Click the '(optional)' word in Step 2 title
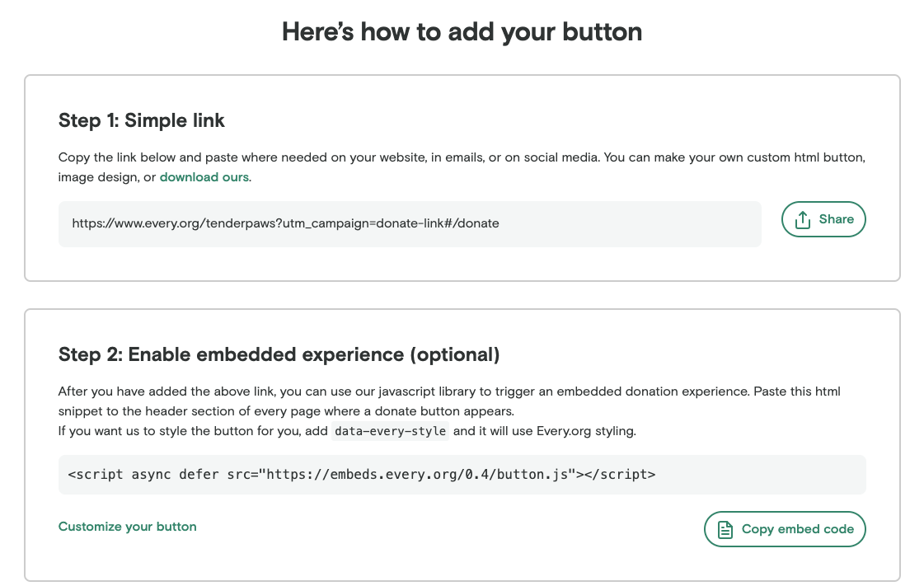The height and width of the screenshot is (586, 924). pos(454,354)
